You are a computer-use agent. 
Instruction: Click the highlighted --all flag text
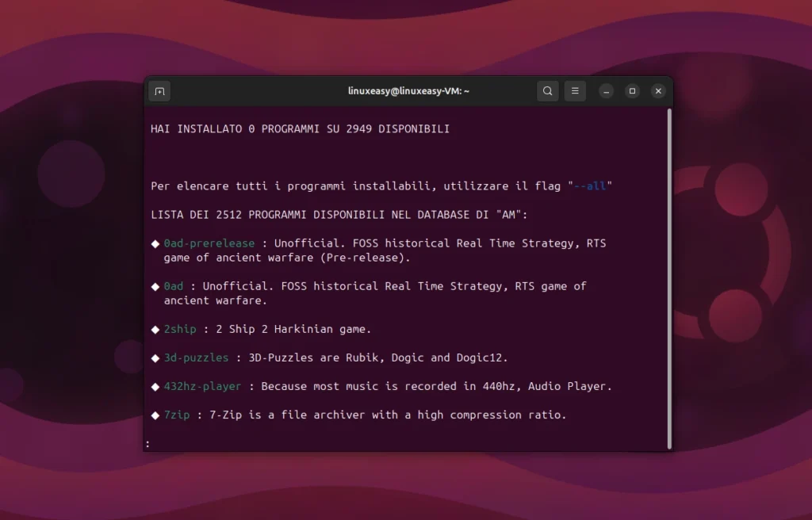coord(591,185)
